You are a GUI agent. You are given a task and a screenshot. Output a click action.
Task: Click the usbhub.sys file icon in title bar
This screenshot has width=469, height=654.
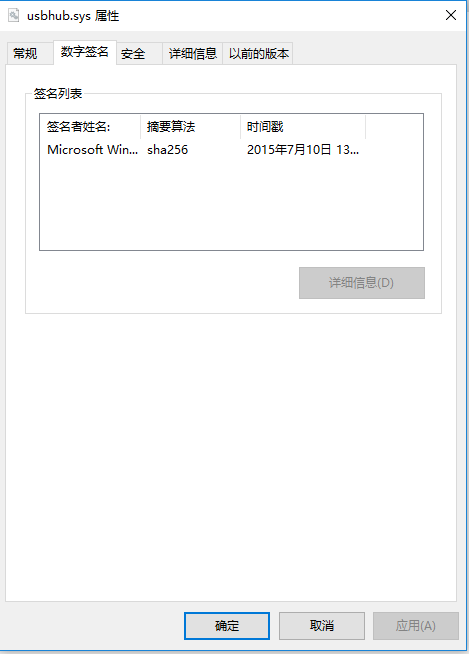[x=14, y=15]
